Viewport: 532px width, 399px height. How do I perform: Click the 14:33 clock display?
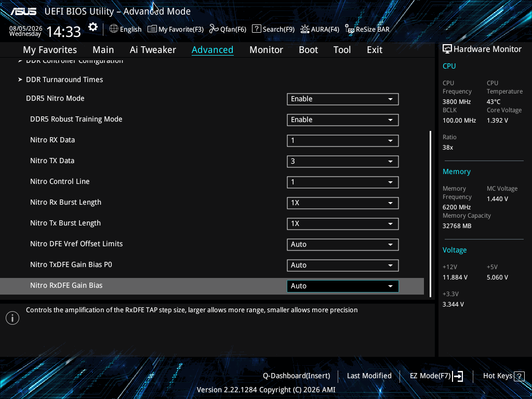pyautogui.click(x=63, y=32)
